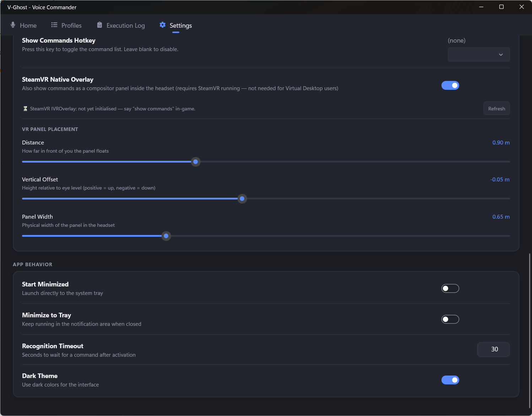Screen dimensions: 532x416
Task: Click the Execution Log clipboard icon
Action: click(x=99, y=25)
